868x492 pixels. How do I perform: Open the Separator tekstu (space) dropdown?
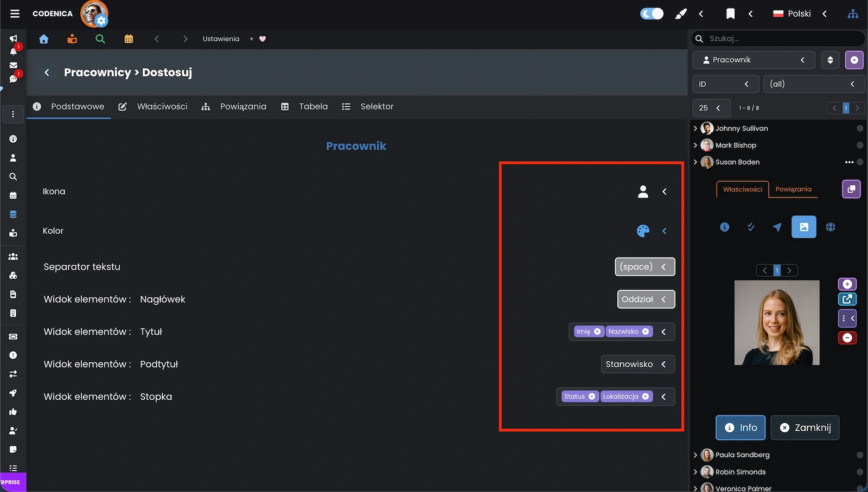click(644, 267)
